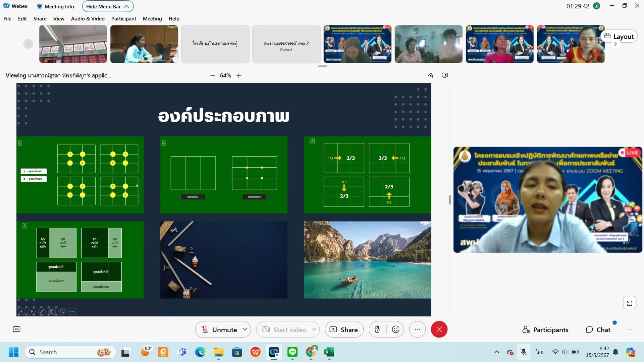Expand audio options arrow beside Unmute

(x=245, y=329)
